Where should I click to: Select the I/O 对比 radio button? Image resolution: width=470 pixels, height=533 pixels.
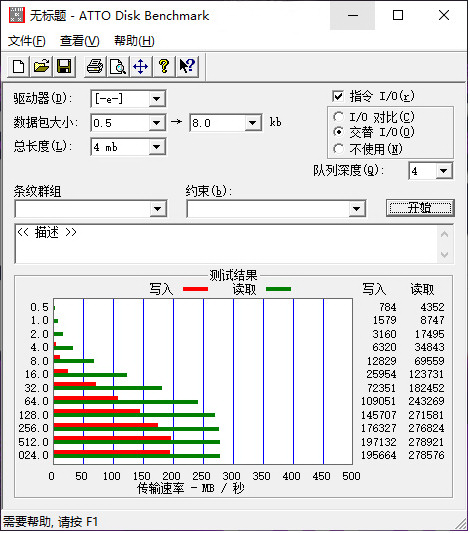point(338,117)
